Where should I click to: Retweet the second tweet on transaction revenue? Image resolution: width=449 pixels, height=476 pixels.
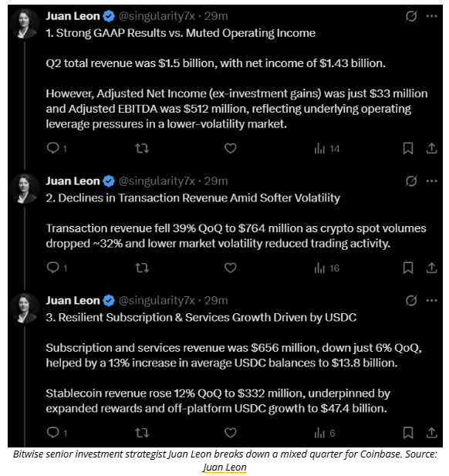click(x=142, y=268)
